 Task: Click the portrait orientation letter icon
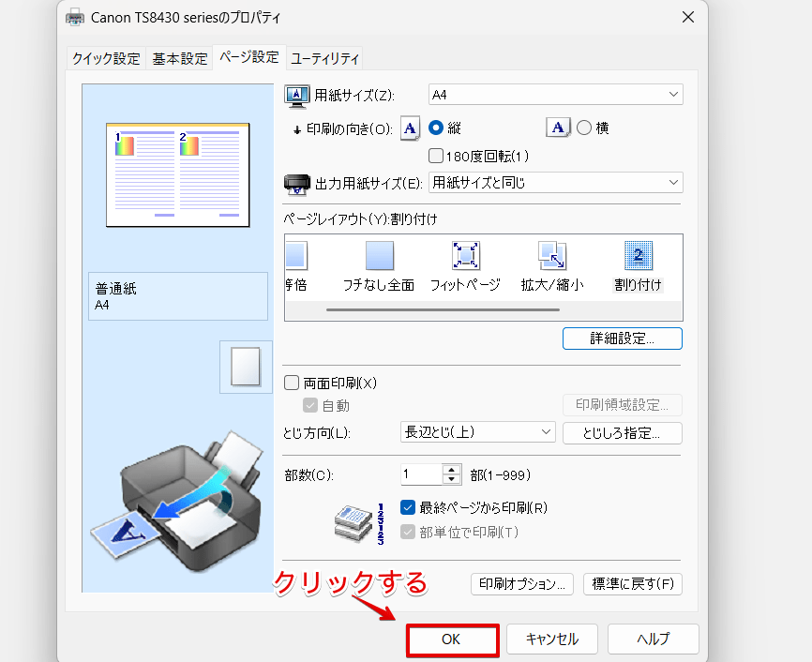[410, 128]
